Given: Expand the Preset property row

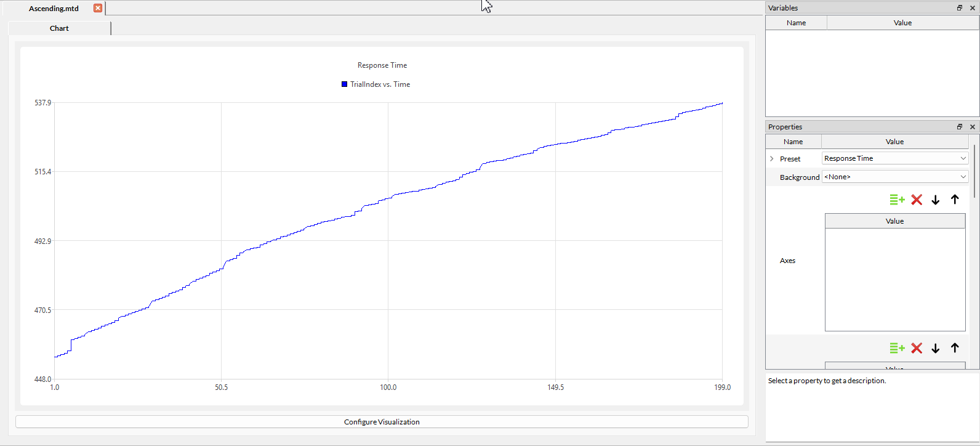Looking at the screenshot, I should point(772,159).
